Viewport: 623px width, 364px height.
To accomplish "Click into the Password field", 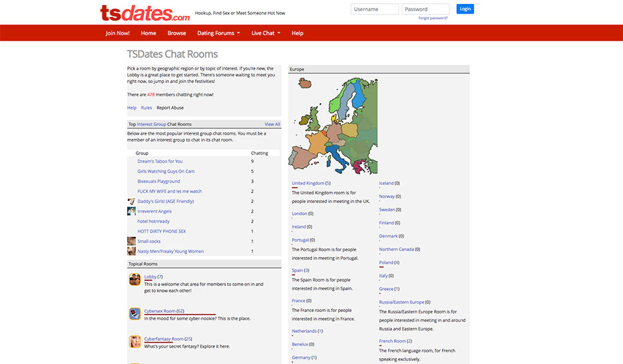I will [x=425, y=9].
